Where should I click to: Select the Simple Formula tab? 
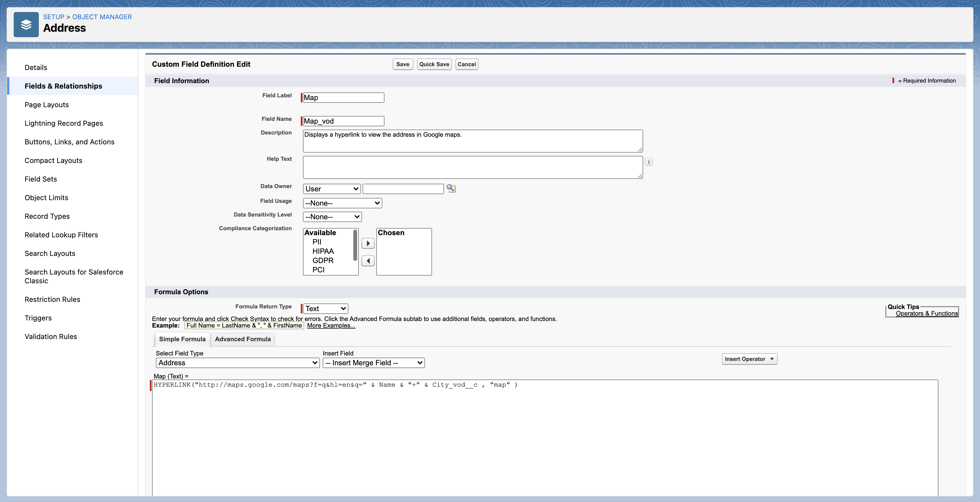182,339
